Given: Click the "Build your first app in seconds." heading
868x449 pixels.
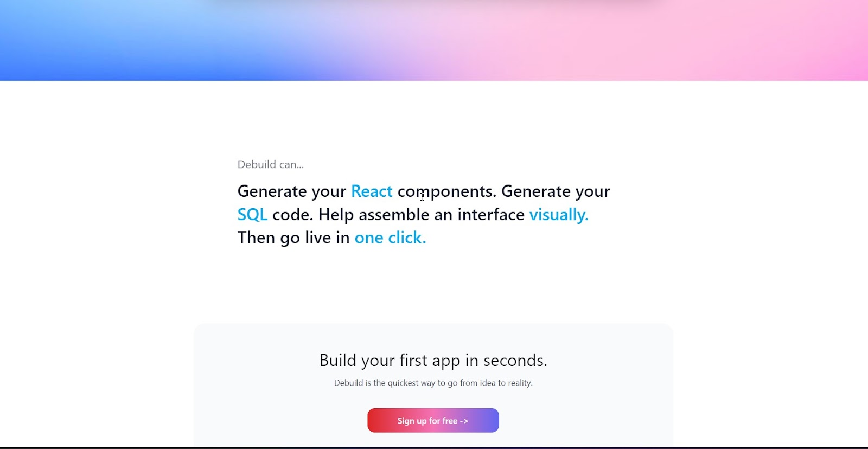Looking at the screenshot, I should click(433, 361).
